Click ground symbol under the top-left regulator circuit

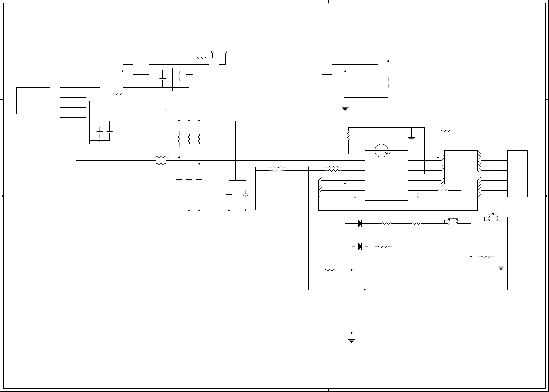pyautogui.click(x=172, y=92)
